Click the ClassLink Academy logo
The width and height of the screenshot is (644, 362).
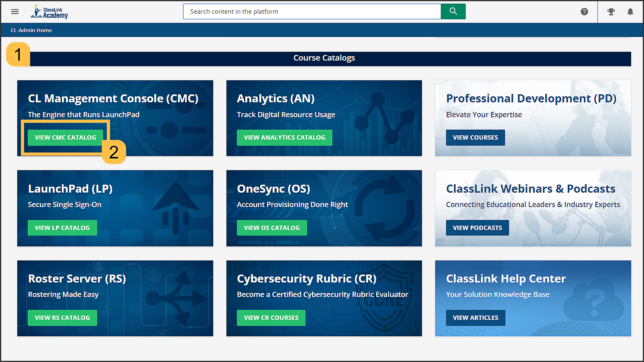point(49,12)
